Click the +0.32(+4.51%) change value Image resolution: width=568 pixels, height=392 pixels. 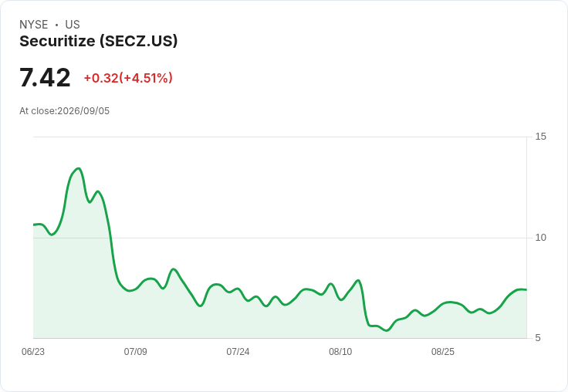click(x=128, y=78)
